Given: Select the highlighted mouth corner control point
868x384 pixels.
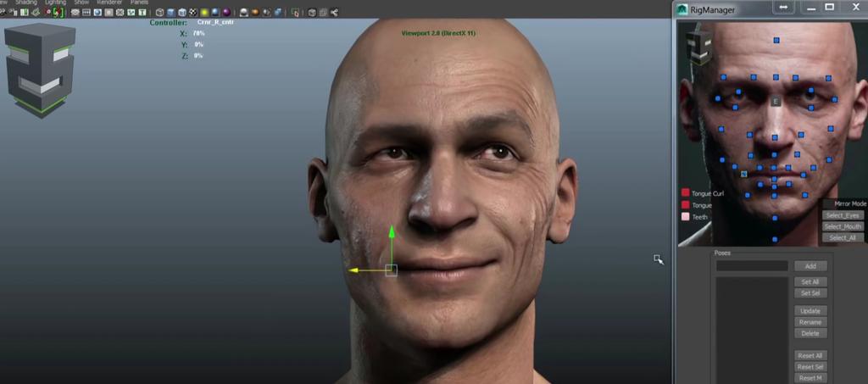Looking at the screenshot, I should [744, 174].
